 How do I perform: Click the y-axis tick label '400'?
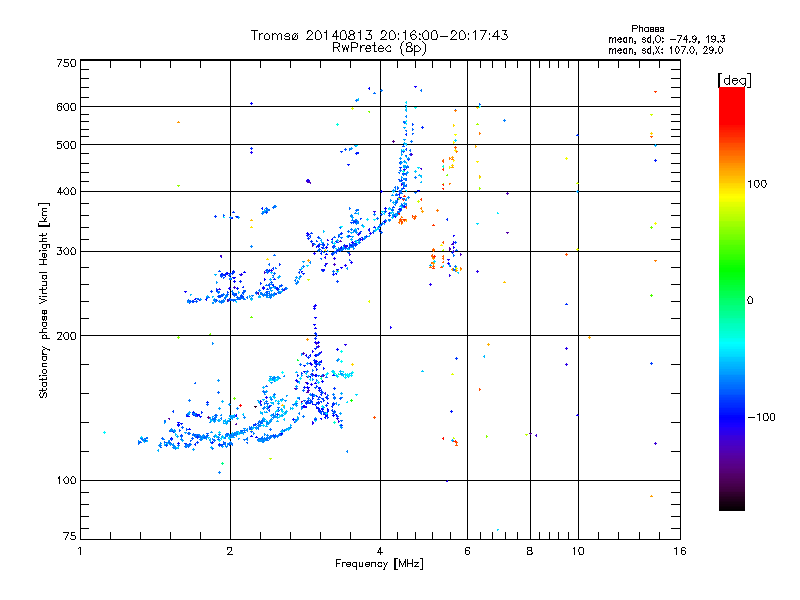pyautogui.click(x=66, y=191)
